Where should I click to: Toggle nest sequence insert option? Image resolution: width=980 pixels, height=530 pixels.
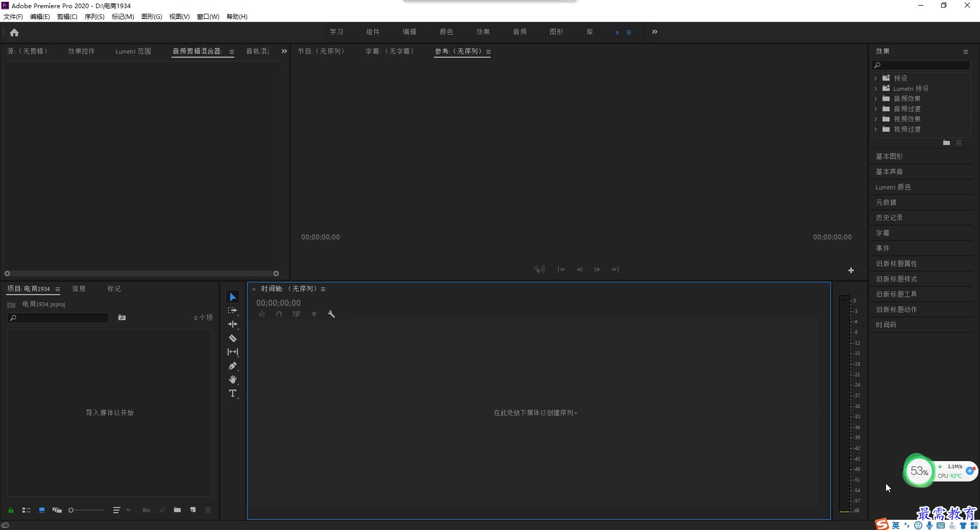tap(262, 314)
